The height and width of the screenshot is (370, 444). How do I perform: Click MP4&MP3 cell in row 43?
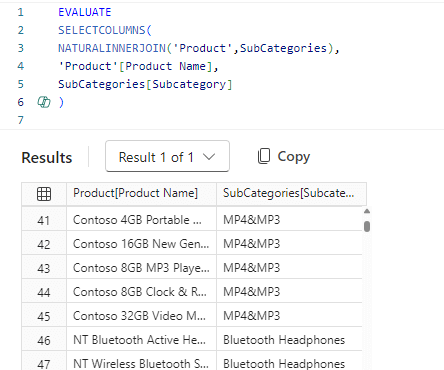click(289, 268)
